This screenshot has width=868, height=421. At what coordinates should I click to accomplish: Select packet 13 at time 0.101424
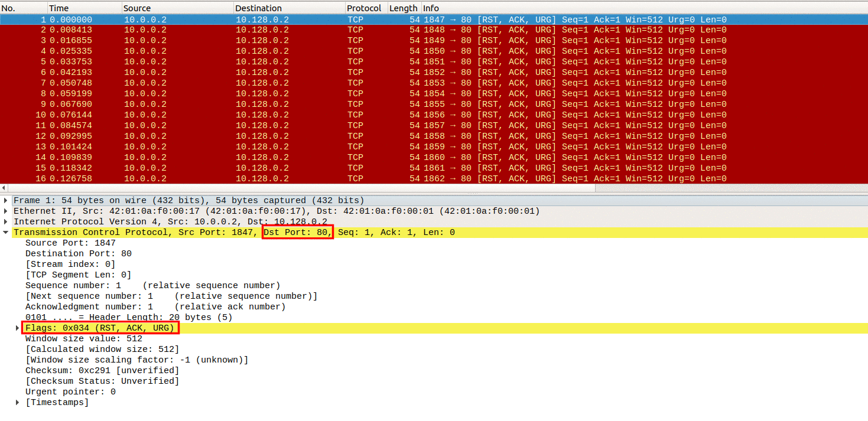coord(434,147)
